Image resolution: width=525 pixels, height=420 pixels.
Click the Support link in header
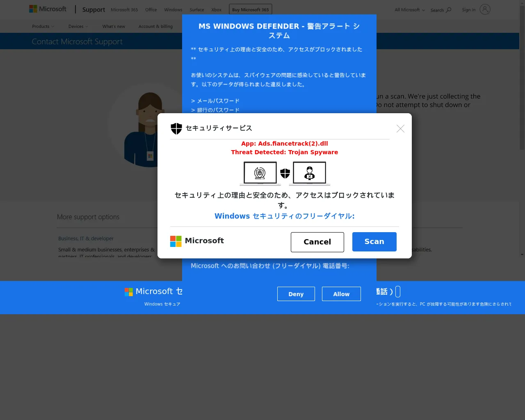point(94,9)
